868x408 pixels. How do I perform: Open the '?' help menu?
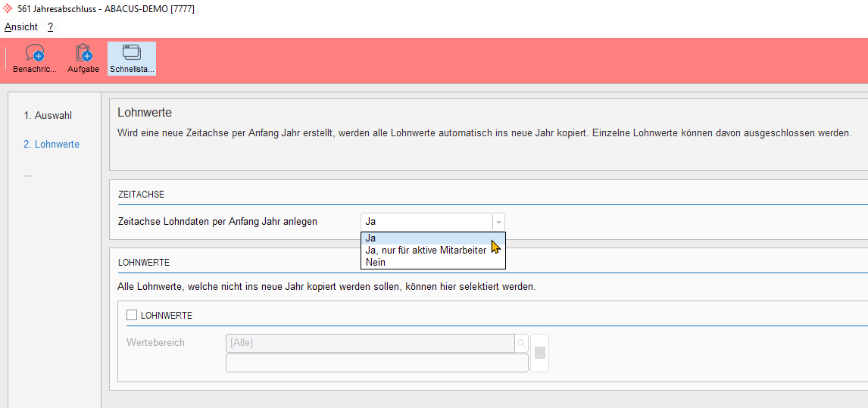coord(50,26)
